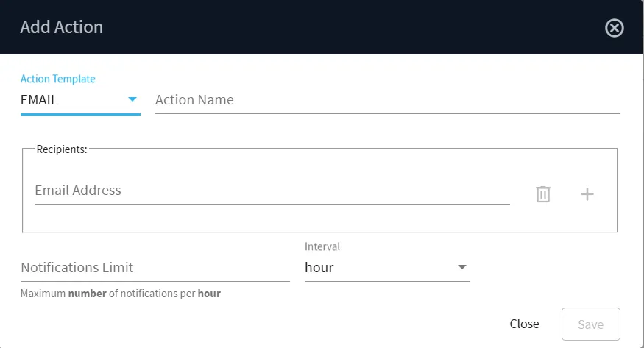Click the Action Template label
The image size is (644, 348).
click(x=58, y=79)
